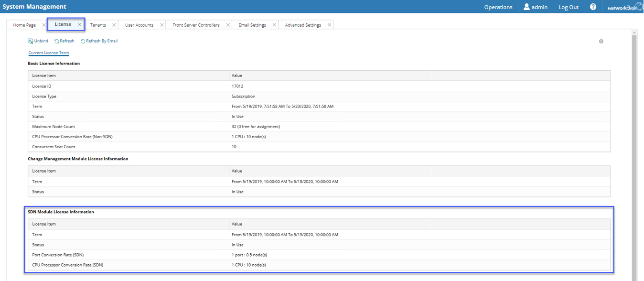This screenshot has width=644, height=281.
Task: Click the Log Out link
Action: (x=569, y=7)
